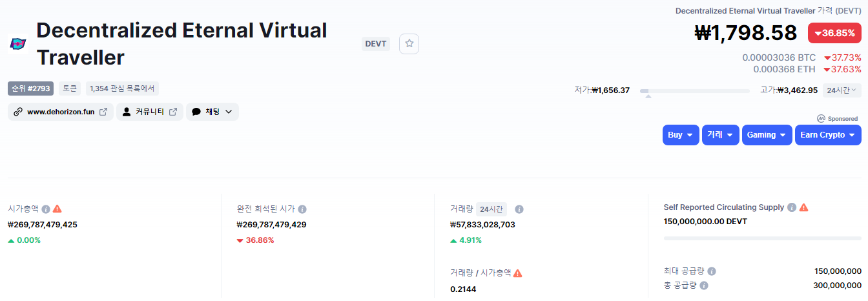Image resolution: width=868 pixels, height=301 pixels.
Task: Click the ₩269,787,479,425 market cap value
Action: pos(43,225)
